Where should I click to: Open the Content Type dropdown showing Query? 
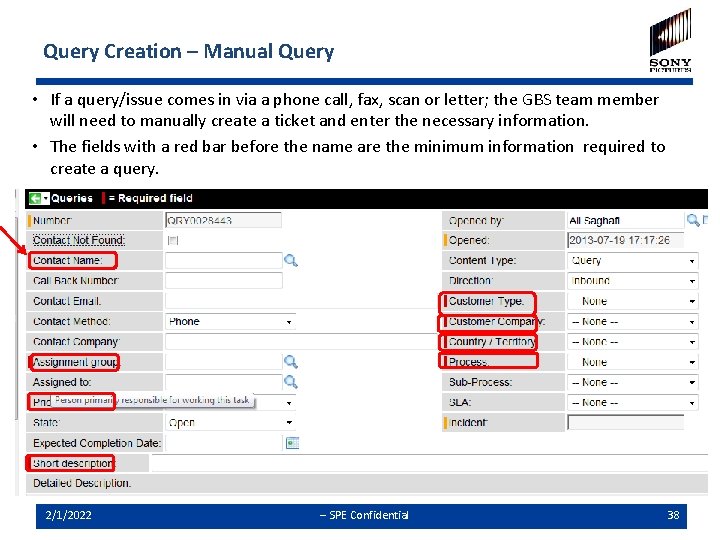pyautogui.click(x=633, y=261)
